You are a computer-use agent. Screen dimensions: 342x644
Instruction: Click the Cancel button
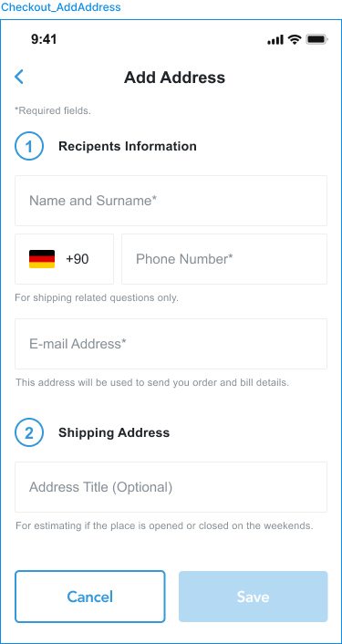[x=90, y=597]
